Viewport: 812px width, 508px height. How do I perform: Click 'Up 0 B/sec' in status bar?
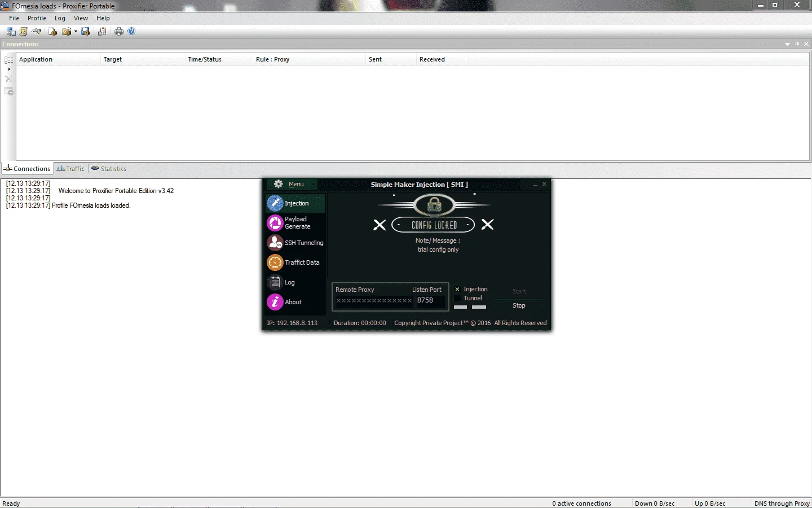710,503
